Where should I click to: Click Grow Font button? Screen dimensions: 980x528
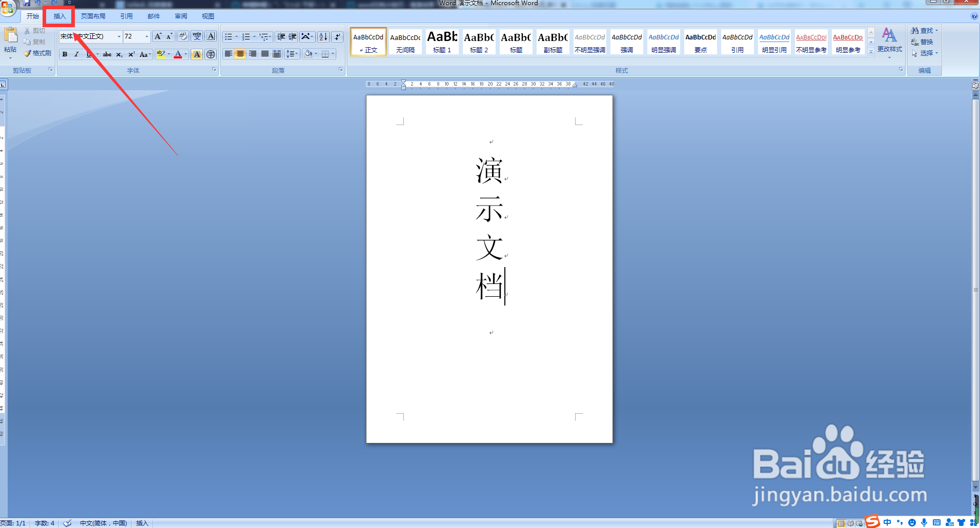point(158,36)
